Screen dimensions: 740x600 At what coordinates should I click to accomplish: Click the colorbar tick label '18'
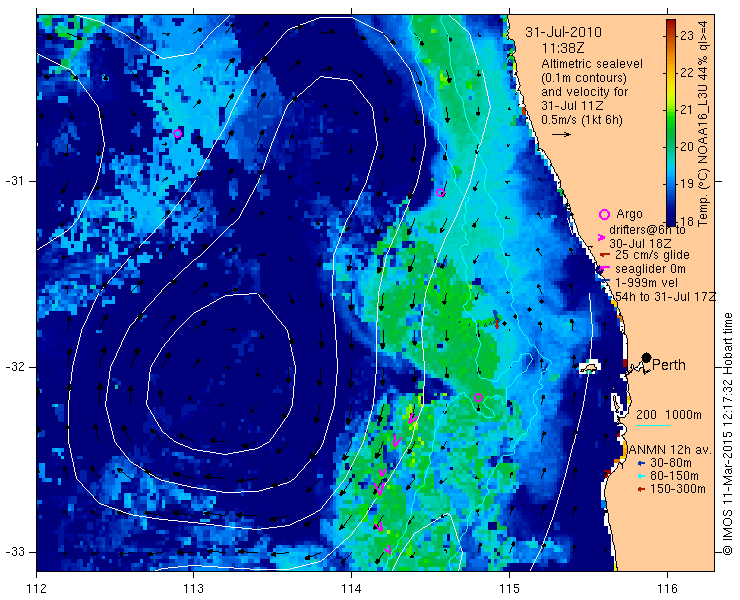point(687,220)
